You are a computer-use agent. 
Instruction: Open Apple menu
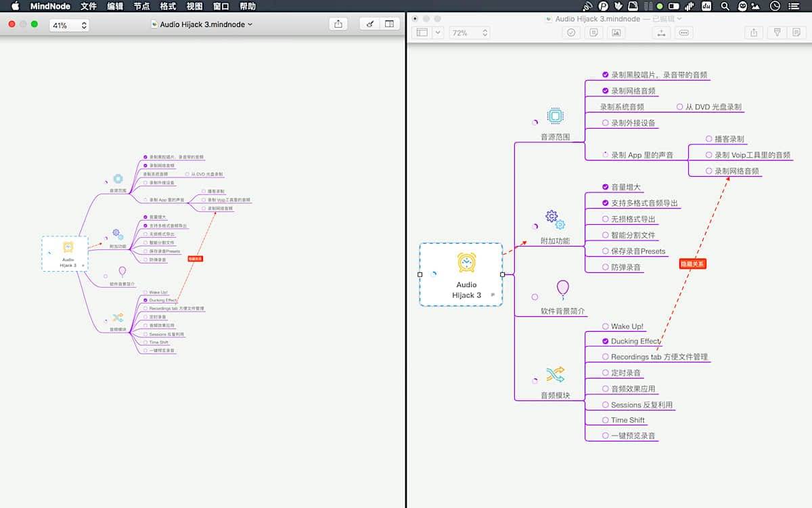[15, 6]
